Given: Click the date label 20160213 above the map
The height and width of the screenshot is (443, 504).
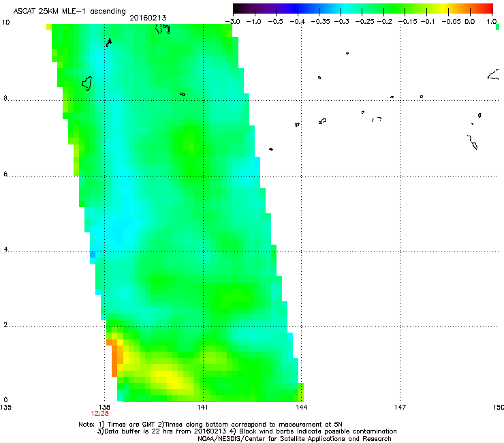Looking at the screenshot, I should pyautogui.click(x=148, y=18).
